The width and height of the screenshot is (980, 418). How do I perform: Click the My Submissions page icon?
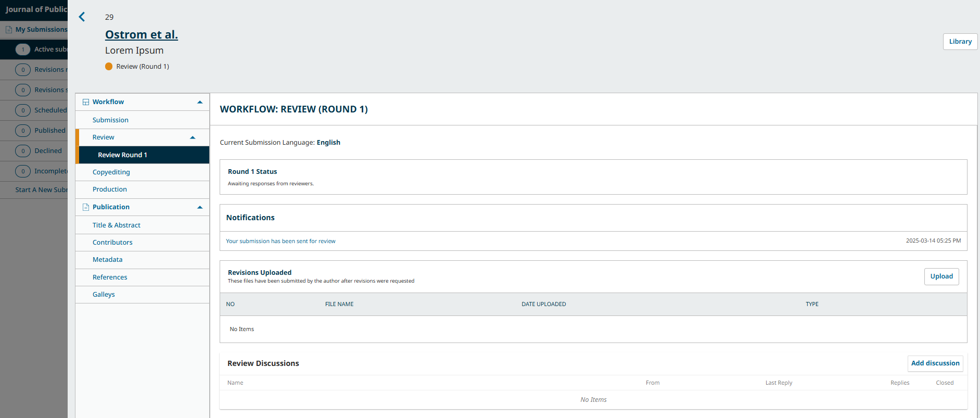click(x=9, y=30)
